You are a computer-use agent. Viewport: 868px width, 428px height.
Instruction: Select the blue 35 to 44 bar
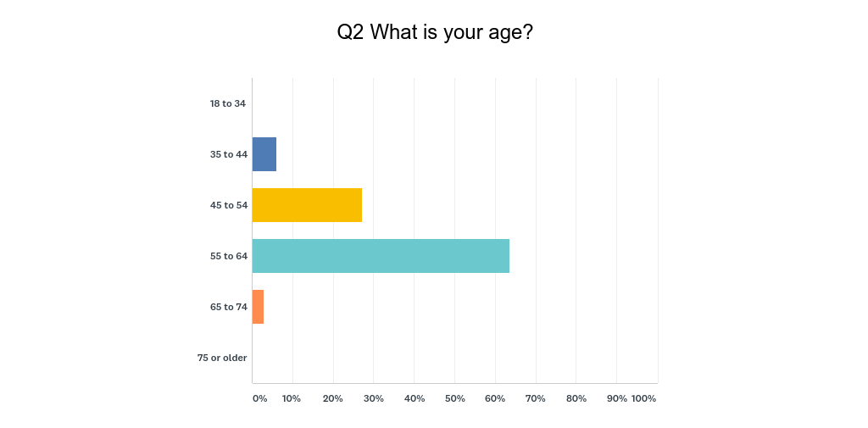tap(264, 154)
